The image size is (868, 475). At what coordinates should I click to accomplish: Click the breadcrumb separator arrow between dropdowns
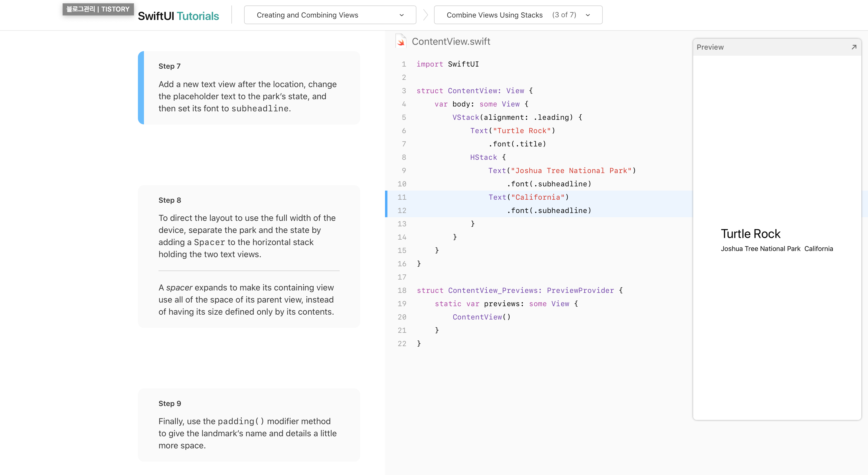click(425, 15)
